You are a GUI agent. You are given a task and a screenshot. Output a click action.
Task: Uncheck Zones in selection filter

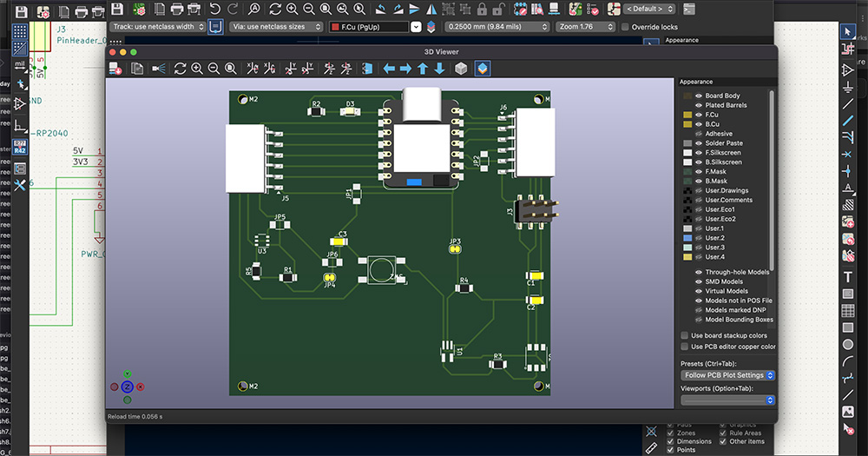click(x=670, y=433)
